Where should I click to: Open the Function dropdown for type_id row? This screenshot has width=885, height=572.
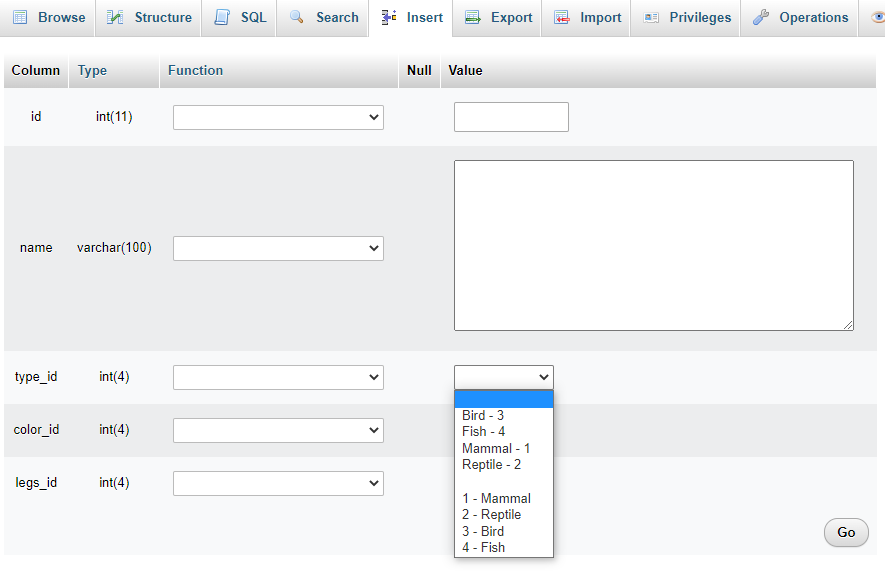click(278, 377)
